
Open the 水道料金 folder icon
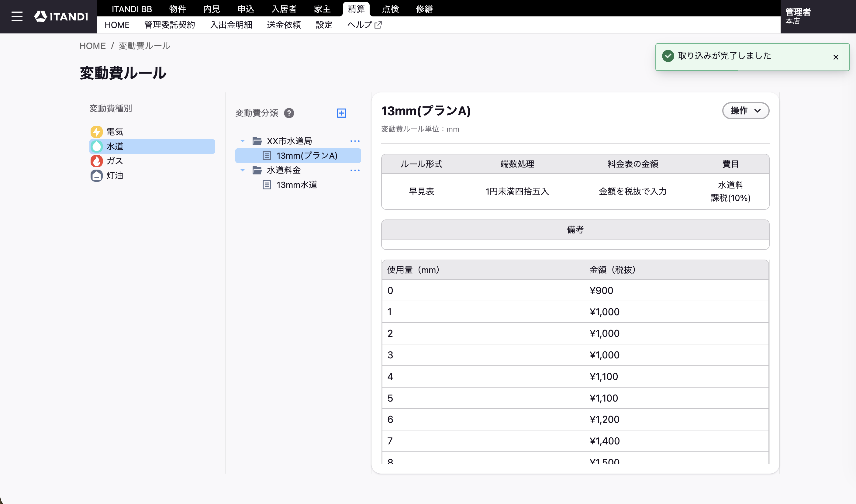click(x=257, y=170)
